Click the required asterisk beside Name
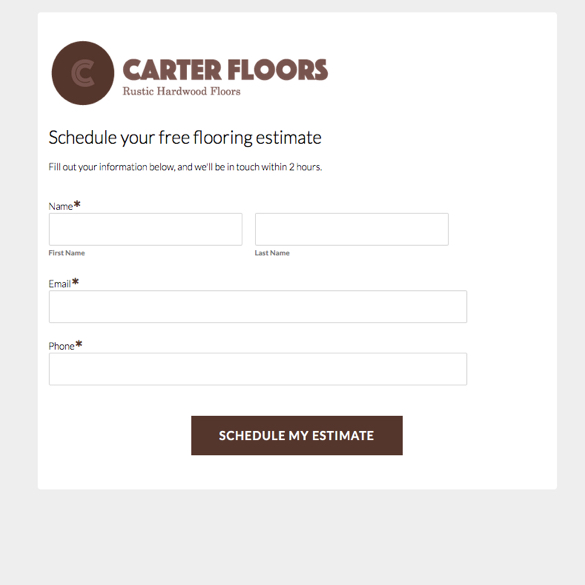The width and height of the screenshot is (585, 585). coord(77,204)
